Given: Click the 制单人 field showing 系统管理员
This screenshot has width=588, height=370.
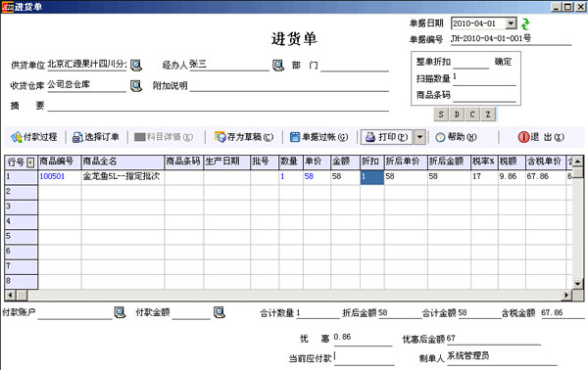Looking at the screenshot, I should coord(502,357).
